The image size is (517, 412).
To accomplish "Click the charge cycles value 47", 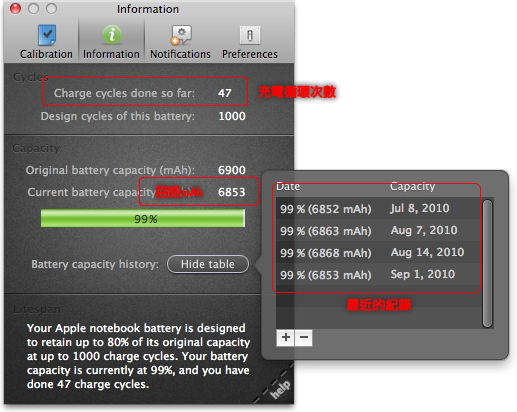I will (225, 93).
